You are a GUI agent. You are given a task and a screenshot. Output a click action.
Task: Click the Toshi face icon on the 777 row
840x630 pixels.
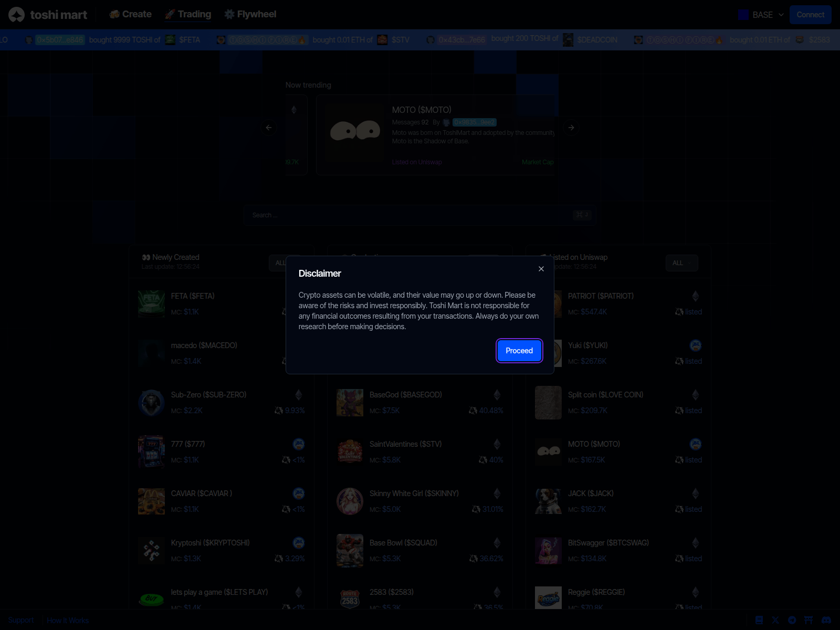tap(299, 444)
